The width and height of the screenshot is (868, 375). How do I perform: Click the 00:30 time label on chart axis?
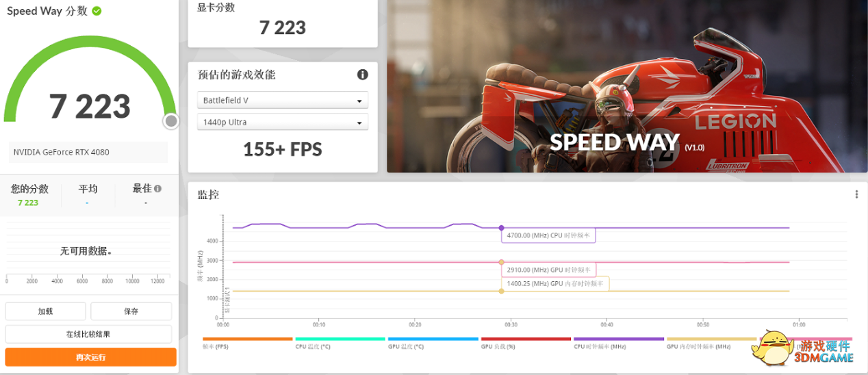[511, 324]
